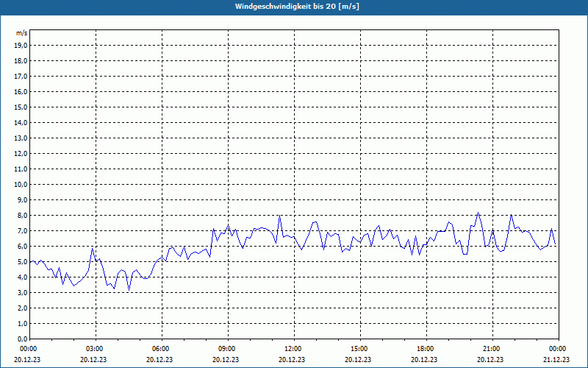Click the 21:00 time label
The height and width of the screenshot is (368, 588).
click(x=492, y=349)
